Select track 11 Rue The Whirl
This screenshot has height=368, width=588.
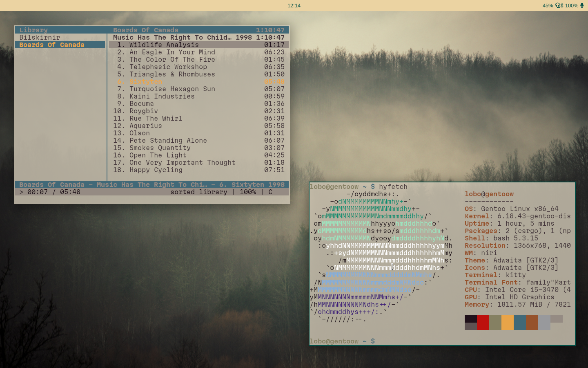[x=199, y=118]
